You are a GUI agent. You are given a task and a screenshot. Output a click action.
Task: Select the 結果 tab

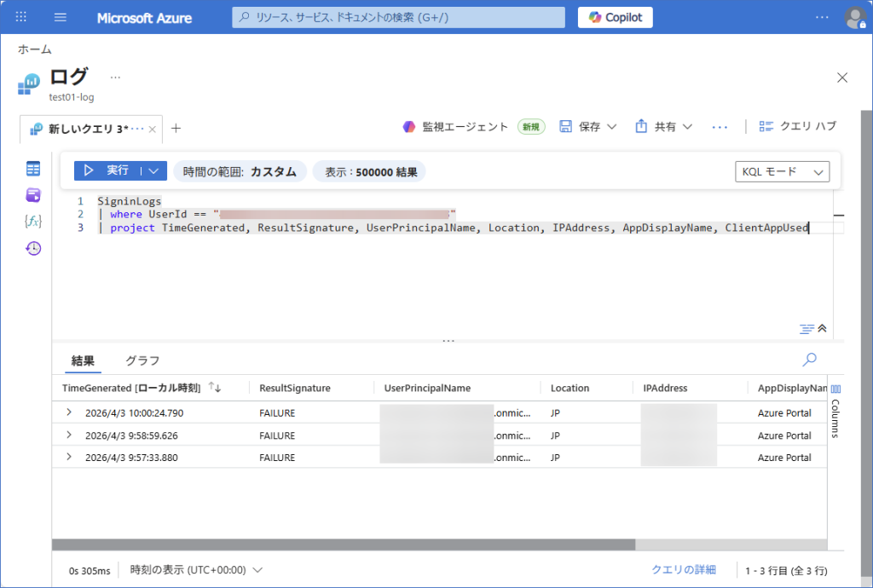(x=83, y=360)
